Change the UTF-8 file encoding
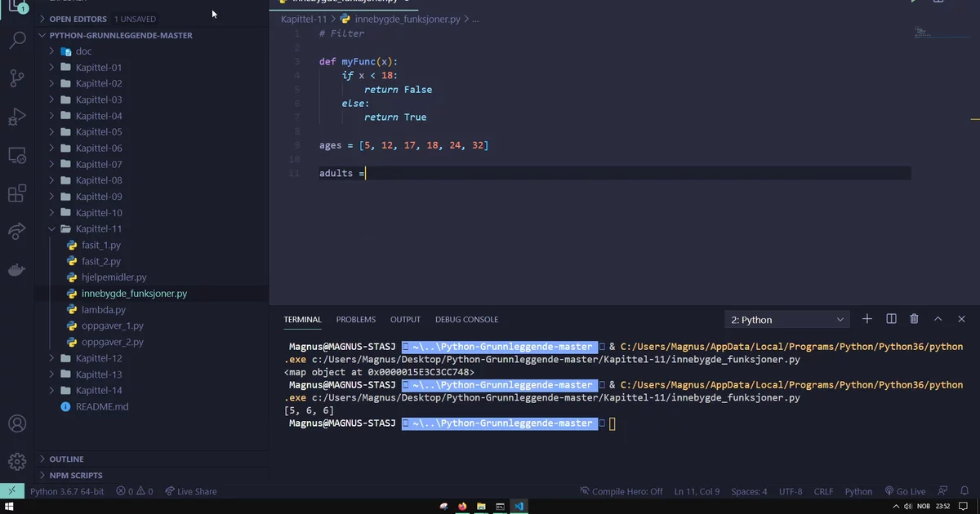 coord(791,491)
